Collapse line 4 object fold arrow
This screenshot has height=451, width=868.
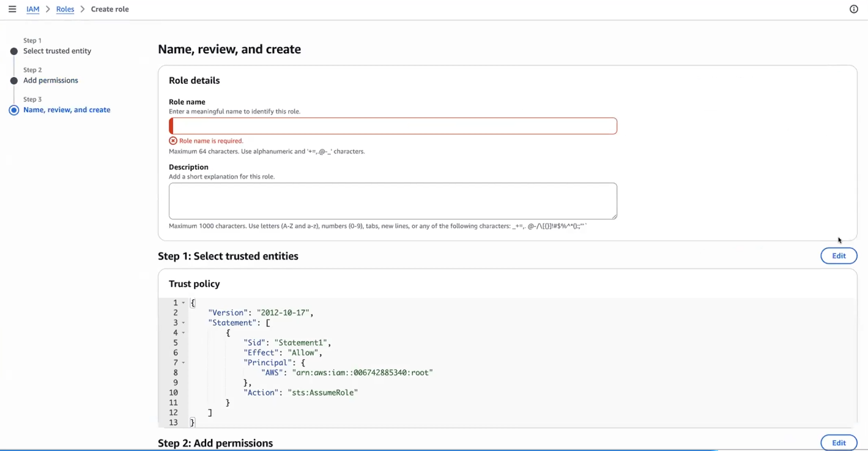click(x=184, y=333)
